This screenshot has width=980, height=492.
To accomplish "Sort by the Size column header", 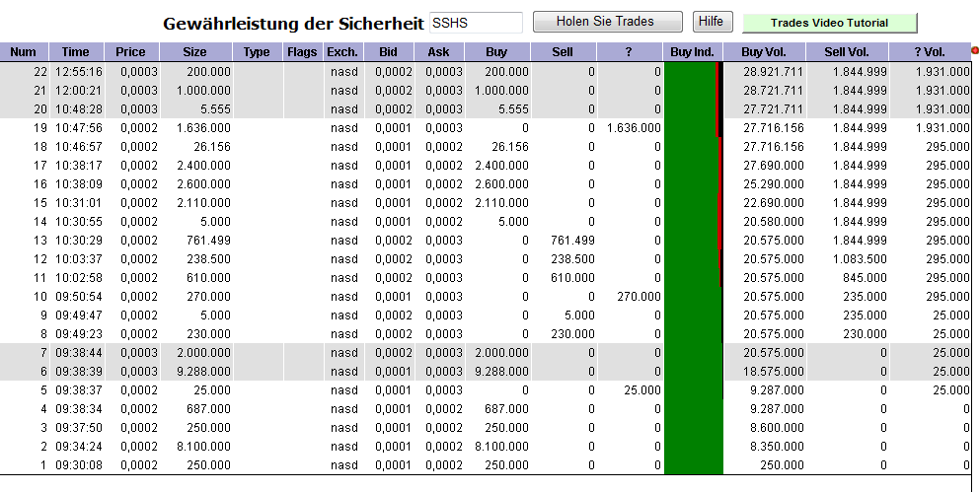I will click(x=195, y=52).
